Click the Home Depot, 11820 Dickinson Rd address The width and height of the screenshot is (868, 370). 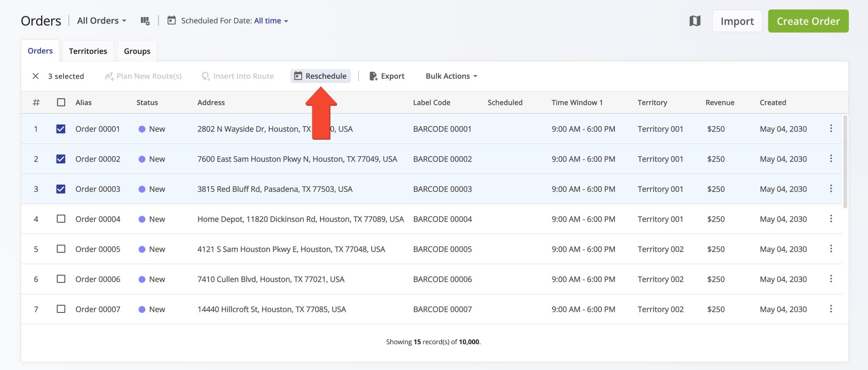point(300,219)
